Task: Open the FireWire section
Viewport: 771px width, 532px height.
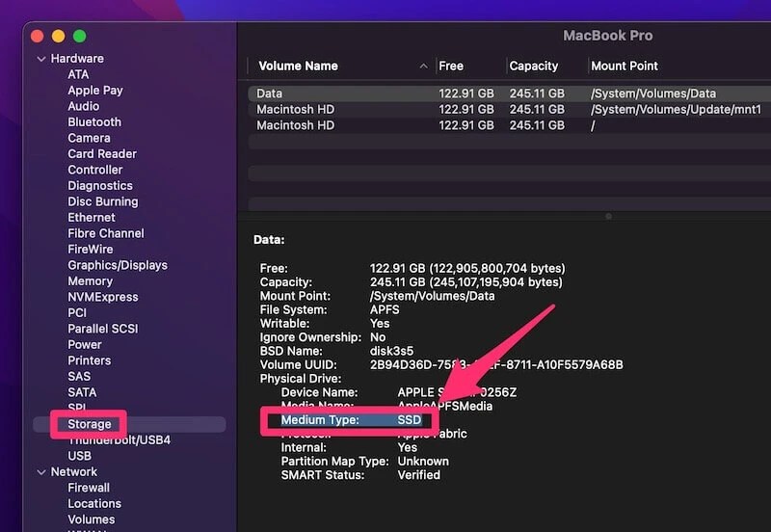Action: point(91,250)
